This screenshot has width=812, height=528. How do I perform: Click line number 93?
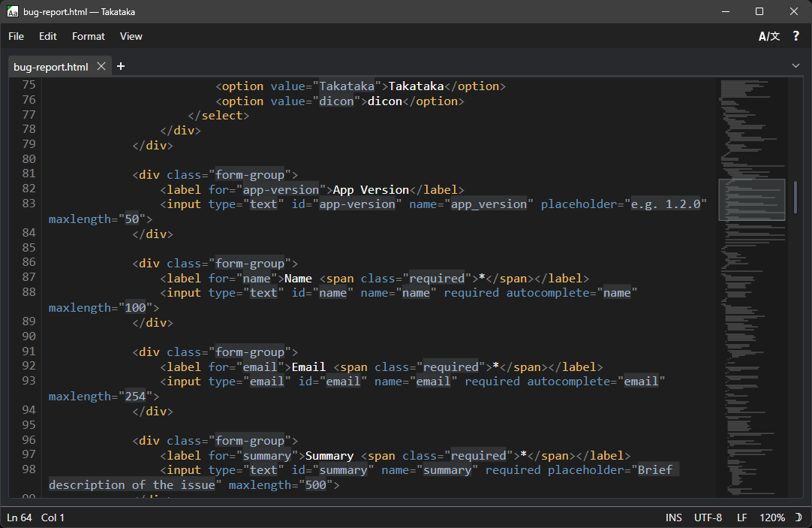pyautogui.click(x=29, y=380)
